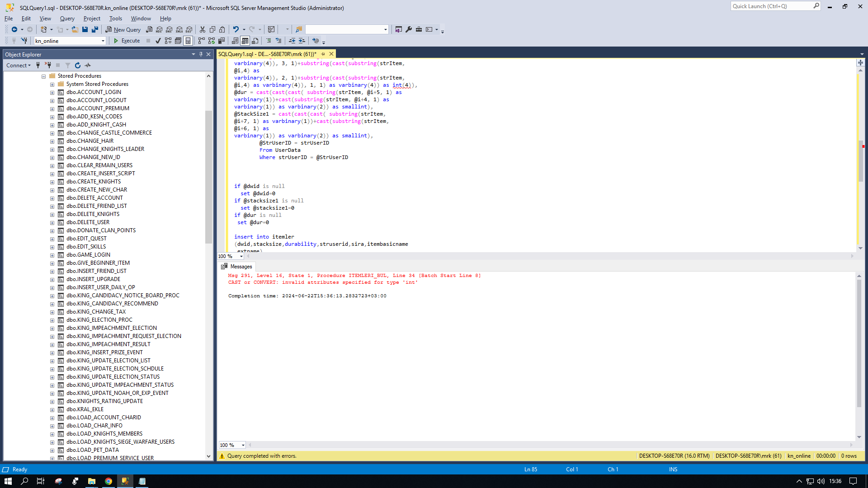This screenshot has height=488, width=868.
Task: Click the New Project toolbar icon
Action: click(x=44, y=29)
